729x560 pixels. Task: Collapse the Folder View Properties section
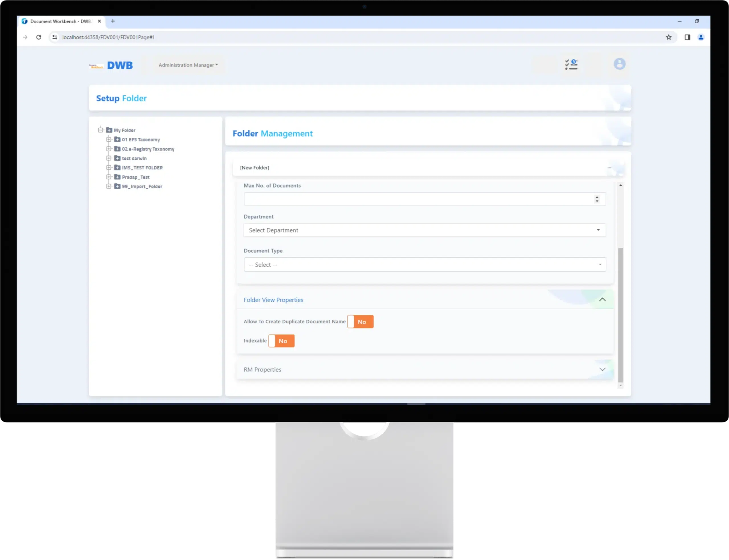point(602,300)
